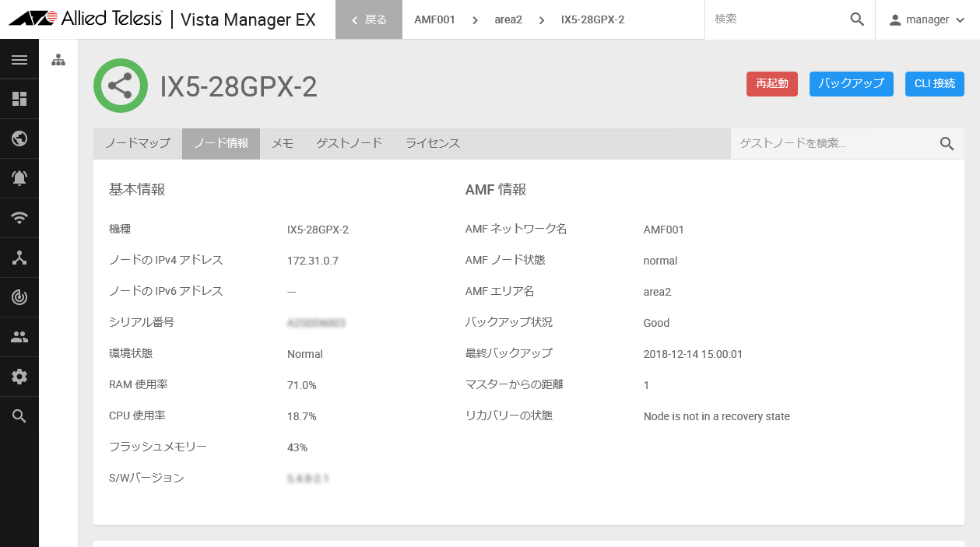
Task: Switch to the ゲストノード tab
Action: [349, 143]
